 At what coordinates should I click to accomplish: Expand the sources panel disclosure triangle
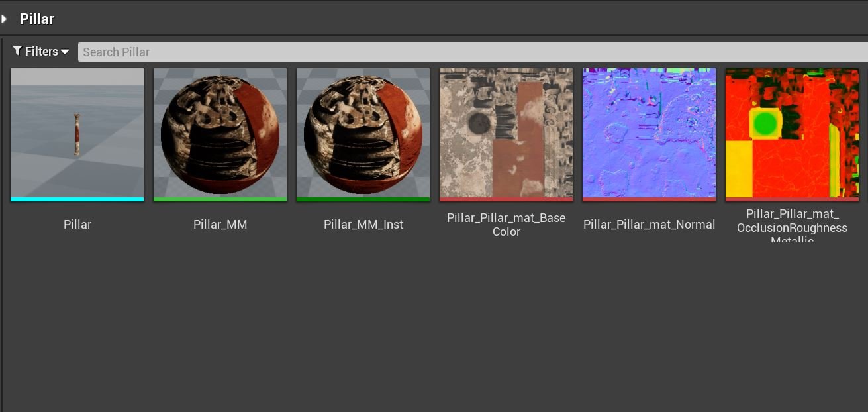point(5,19)
